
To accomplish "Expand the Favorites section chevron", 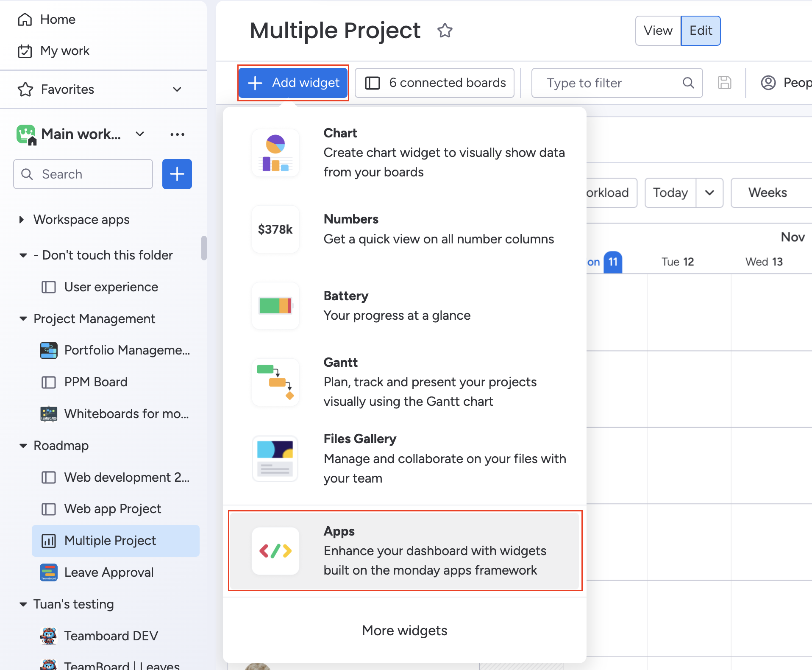I will (177, 89).
